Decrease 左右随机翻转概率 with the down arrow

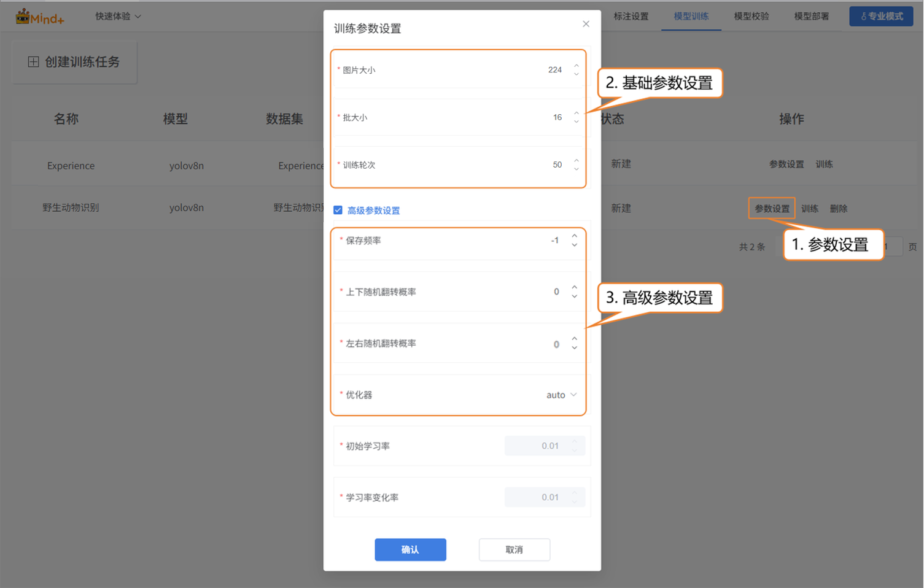tap(574, 348)
